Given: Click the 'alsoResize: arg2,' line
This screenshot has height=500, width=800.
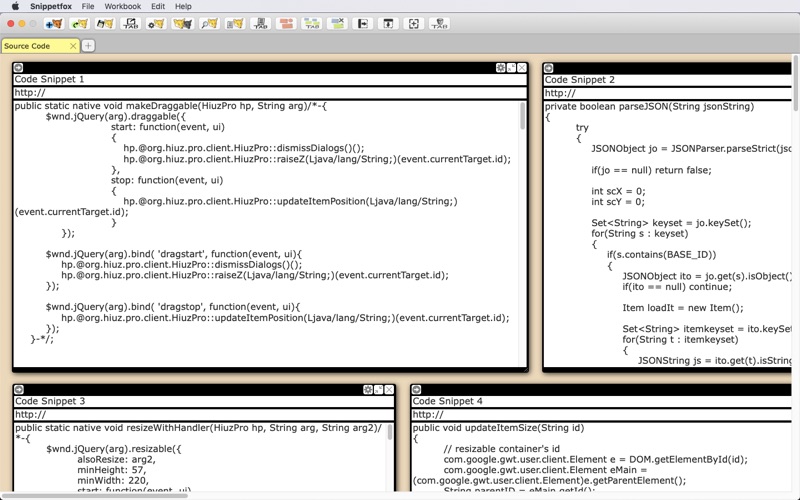Looking at the screenshot, I should (116, 459).
